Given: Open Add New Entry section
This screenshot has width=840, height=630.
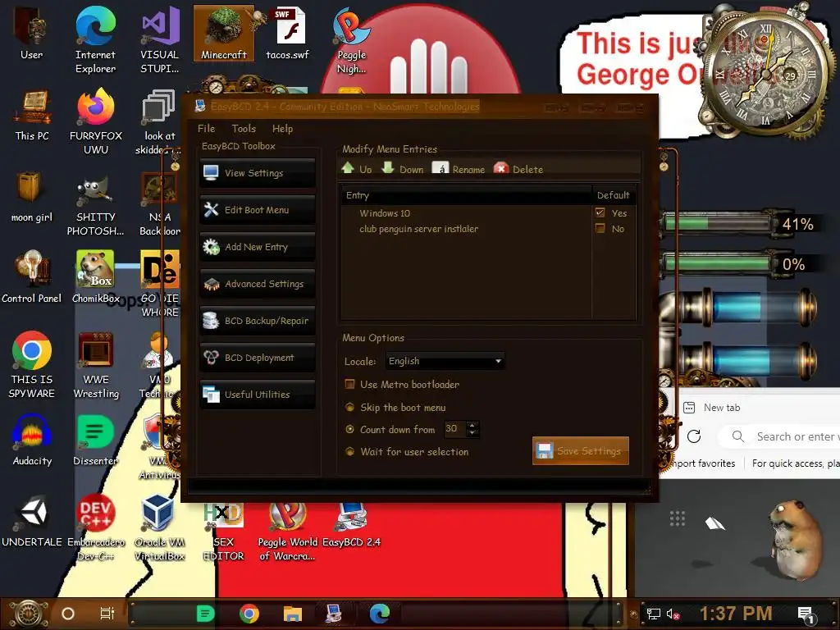Looking at the screenshot, I should coord(257,247).
